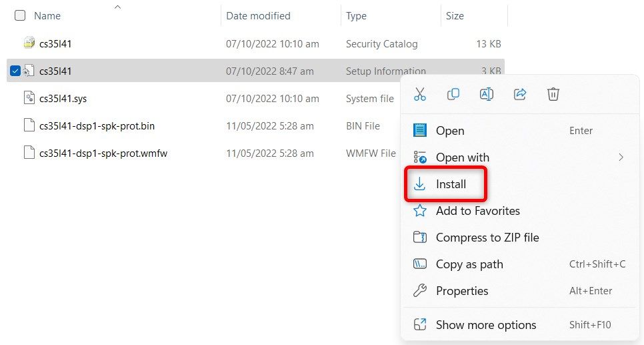The height and width of the screenshot is (345, 644).
Task: Select Install in the context menu
Action: 519,184
